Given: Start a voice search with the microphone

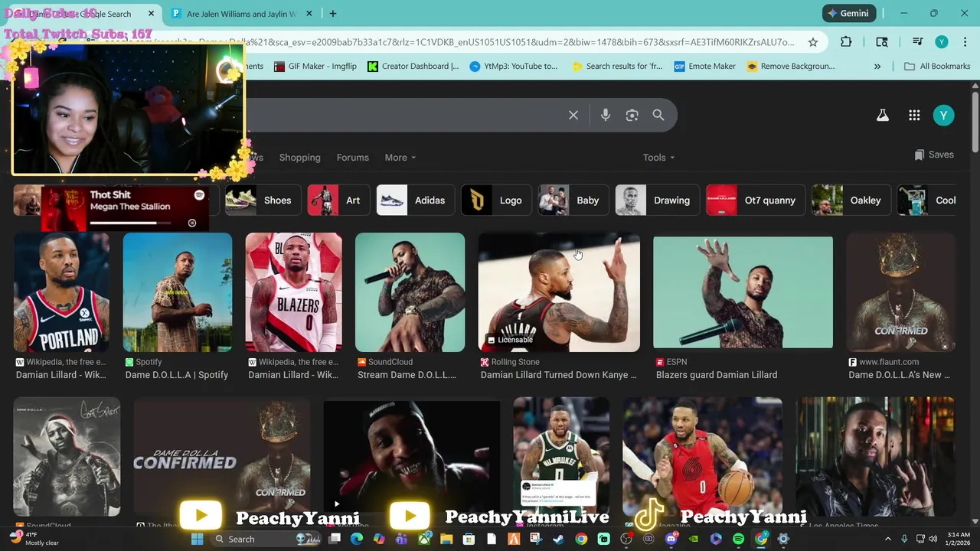Looking at the screenshot, I should pos(606,115).
